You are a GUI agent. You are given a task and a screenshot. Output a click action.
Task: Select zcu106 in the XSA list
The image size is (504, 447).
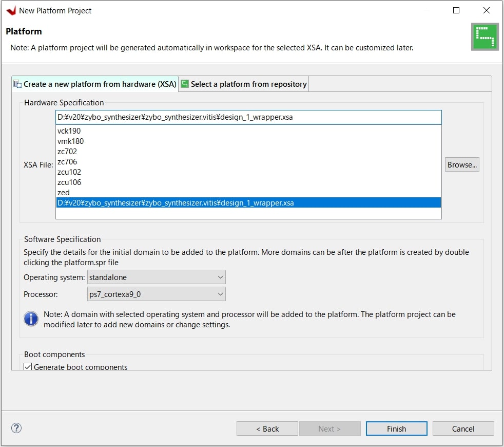(248, 182)
